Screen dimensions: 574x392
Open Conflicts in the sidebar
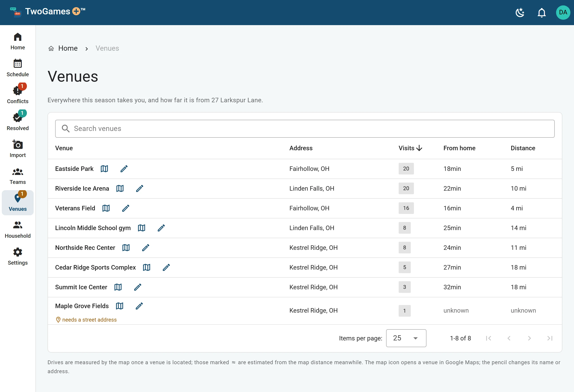(x=18, y=95)
